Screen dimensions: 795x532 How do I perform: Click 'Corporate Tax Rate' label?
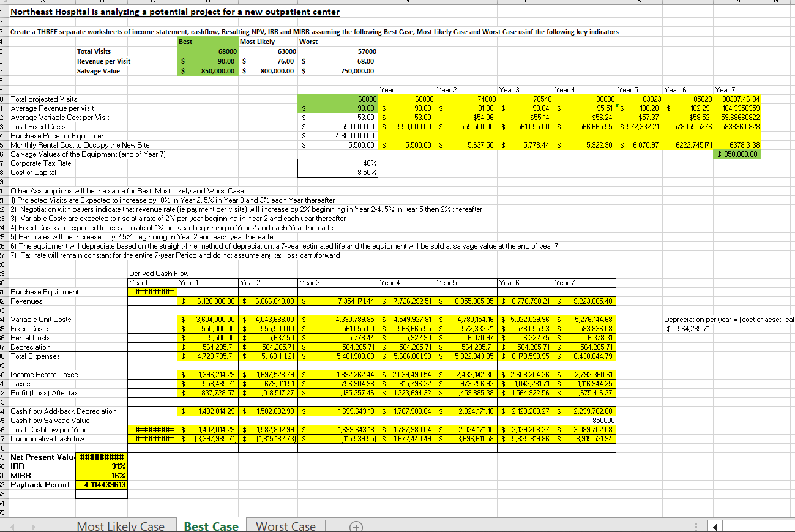tap(41, 163)
